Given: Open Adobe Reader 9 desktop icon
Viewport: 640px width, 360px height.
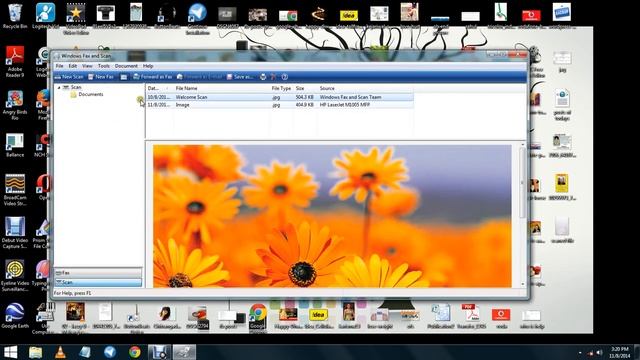Looking at the screenshot, I should (x=15, y=61).
